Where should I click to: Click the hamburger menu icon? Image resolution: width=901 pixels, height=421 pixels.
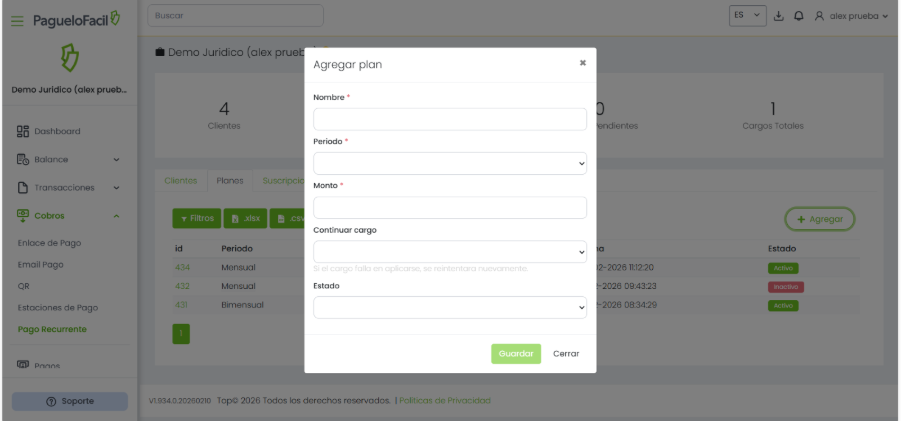tap(17, 20)
